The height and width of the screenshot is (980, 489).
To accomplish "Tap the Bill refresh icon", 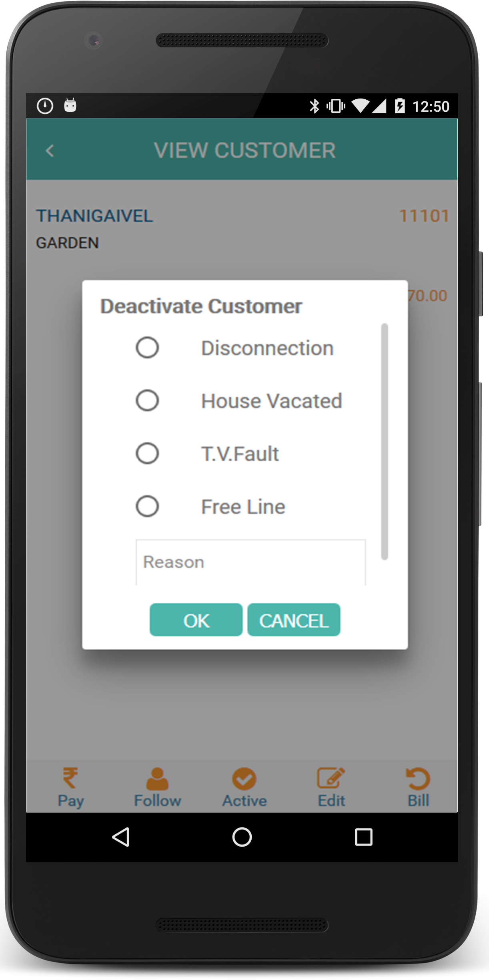I will coord(418,779).
